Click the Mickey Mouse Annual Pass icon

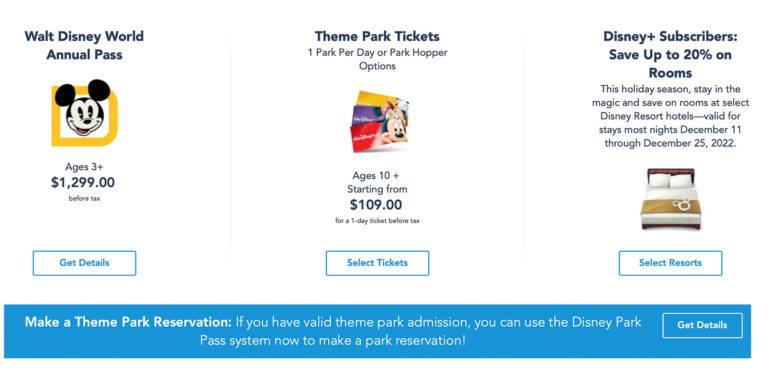point(85,113)
